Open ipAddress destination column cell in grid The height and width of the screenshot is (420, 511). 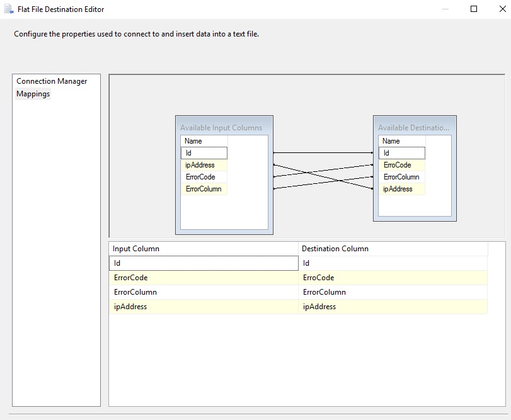coord(393,307)
